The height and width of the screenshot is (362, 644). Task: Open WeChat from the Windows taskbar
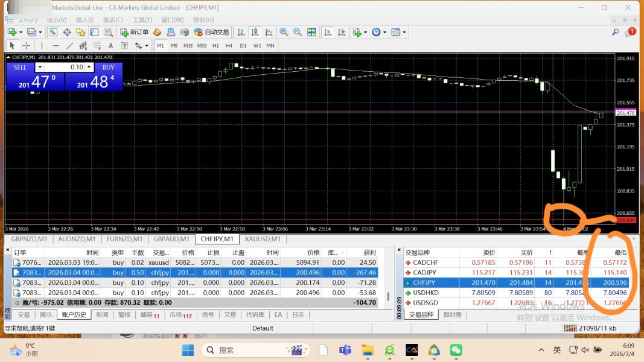tap(456, 349)
